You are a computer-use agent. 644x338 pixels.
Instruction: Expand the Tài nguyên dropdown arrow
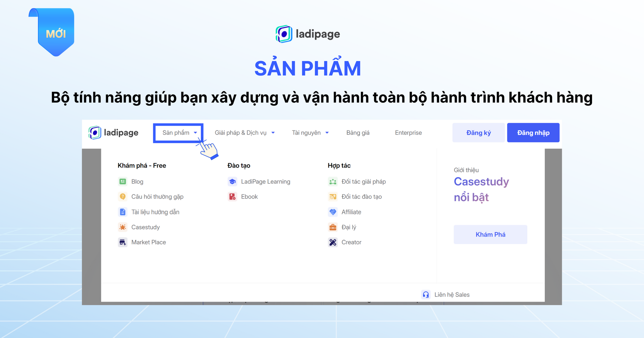point(327,133)
